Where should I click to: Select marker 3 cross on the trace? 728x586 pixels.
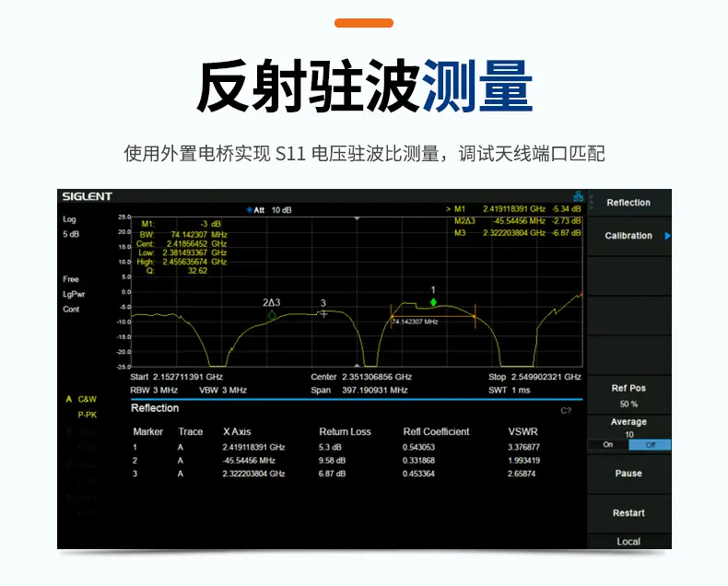pos(324,314)
